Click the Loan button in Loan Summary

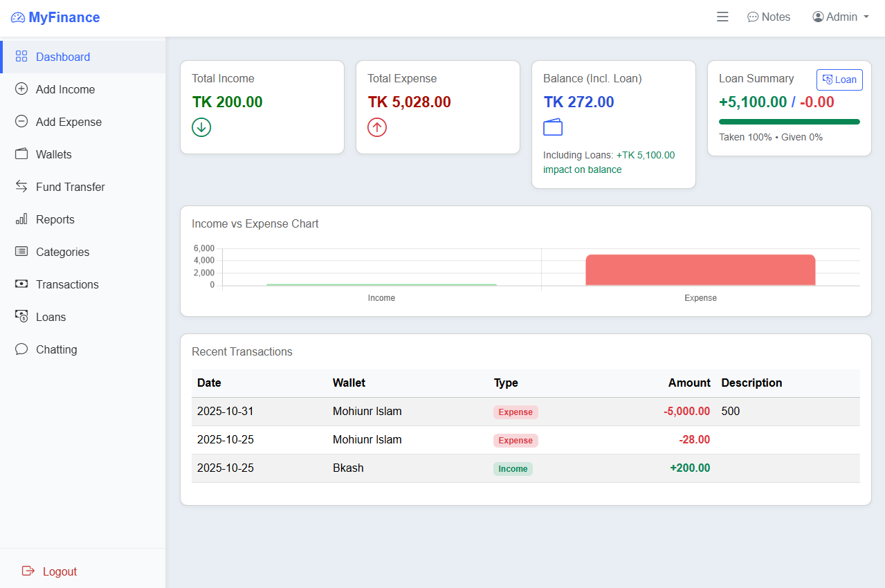839,80
